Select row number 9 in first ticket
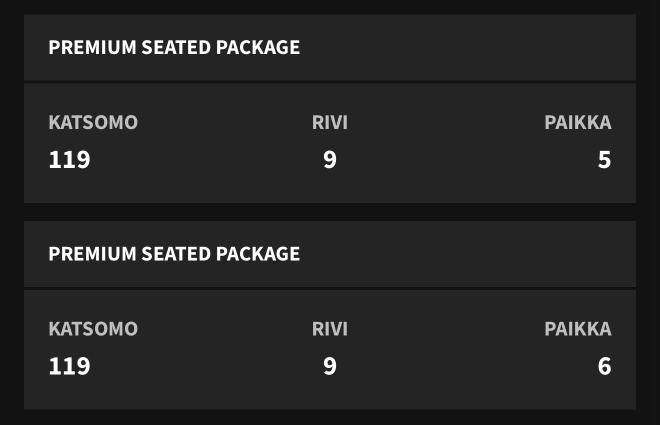Viewport: 660px width, 425px height. coord(330,160)
